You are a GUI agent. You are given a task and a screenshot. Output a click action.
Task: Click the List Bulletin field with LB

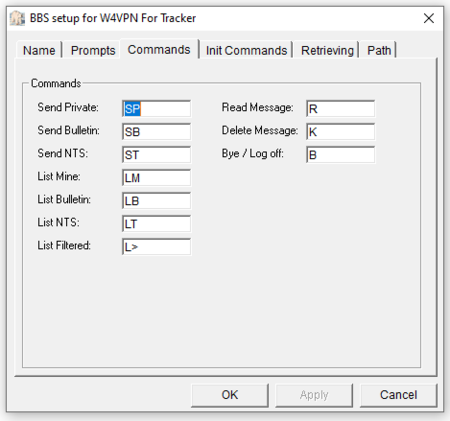point(156,201)
